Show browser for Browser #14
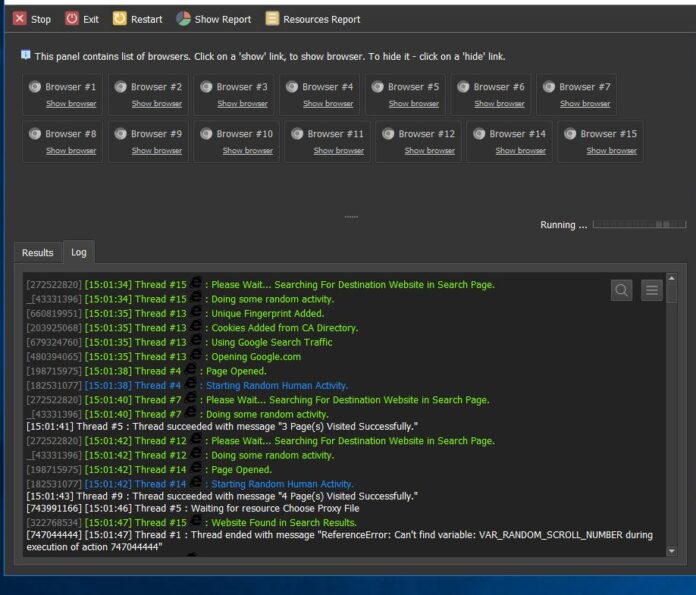This screenshot has height=595, width=696. (520, 151)
